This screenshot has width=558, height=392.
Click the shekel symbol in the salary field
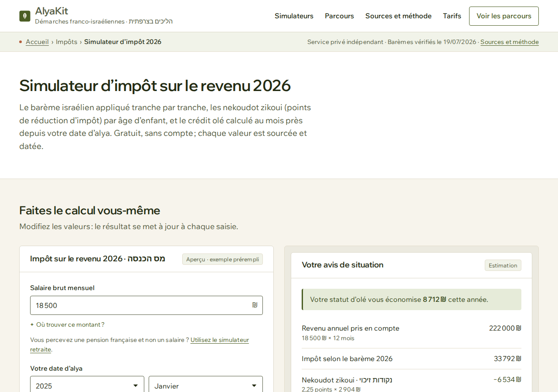pos(255,305)
